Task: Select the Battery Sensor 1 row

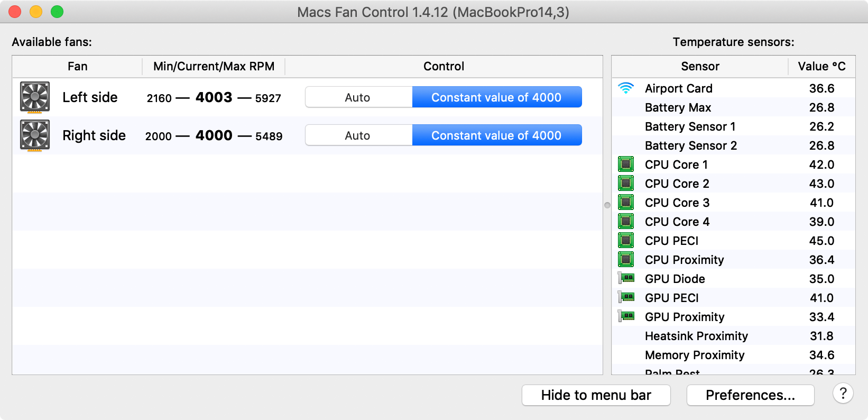Action: 733,126
